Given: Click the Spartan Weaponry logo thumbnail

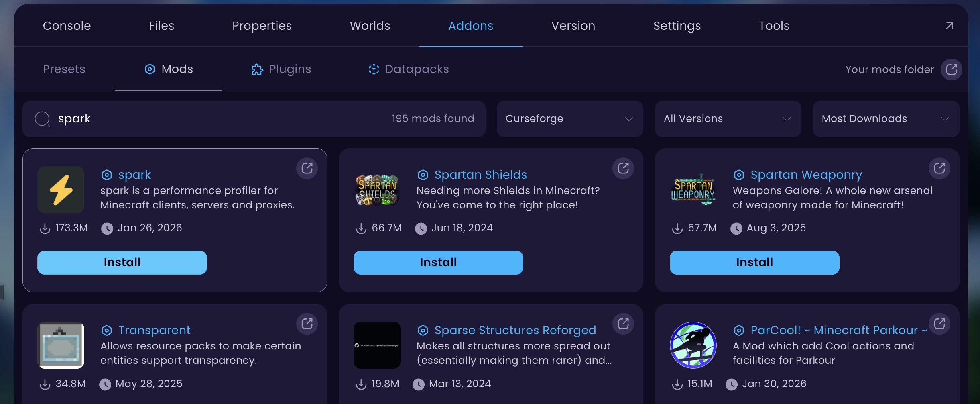Looking at the screenshot, I should [x=693, y=190].
